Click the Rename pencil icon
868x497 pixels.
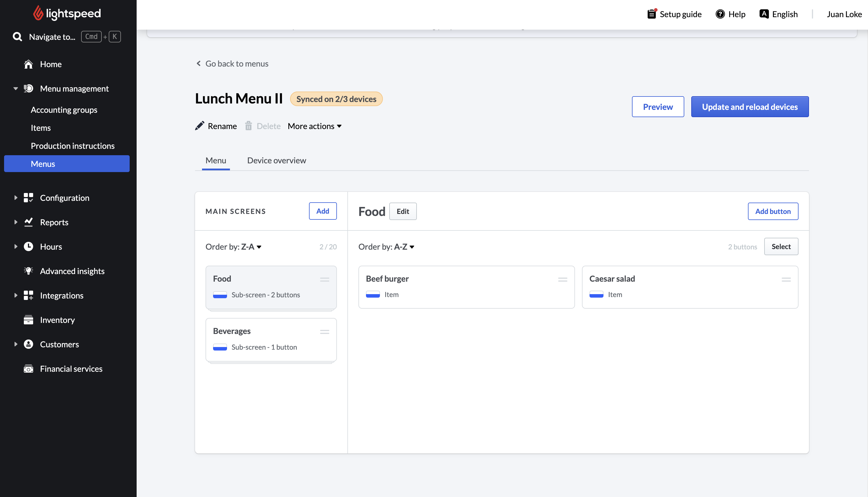coord(199,126)
